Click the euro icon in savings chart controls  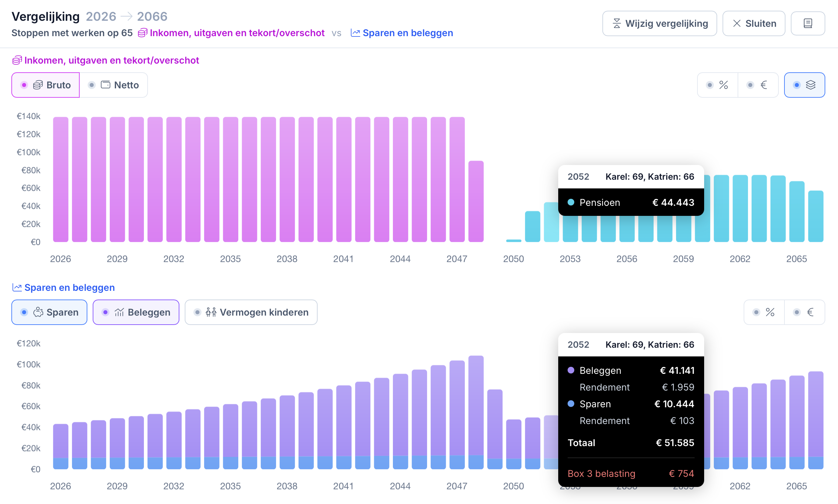coord(811,312)
